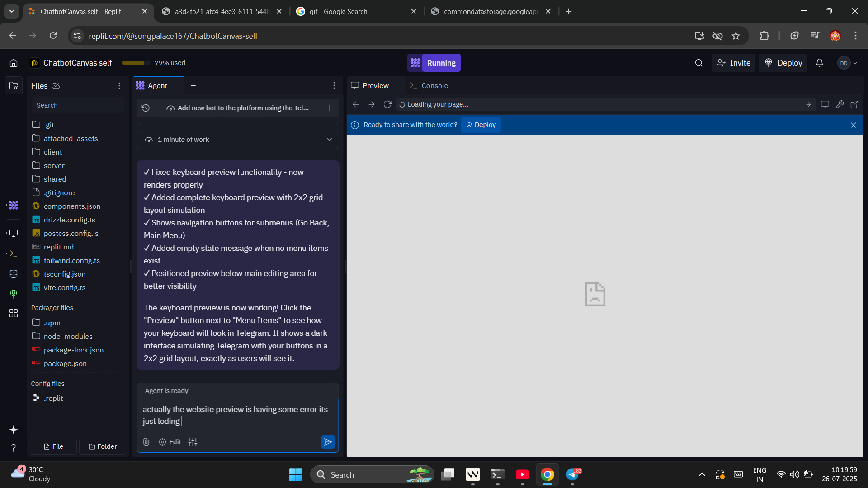This screenshot has height=488, width=868.
Task: Open preview developer tools wrench icon
Action: (x=840, y=104)
